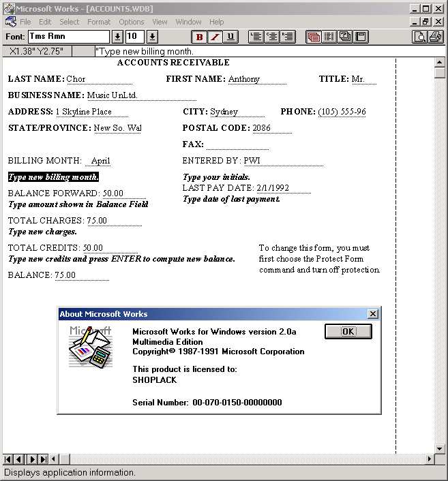Open the Help menu
448x481 pixels.
pyautogui.click(x=216, y=22)
